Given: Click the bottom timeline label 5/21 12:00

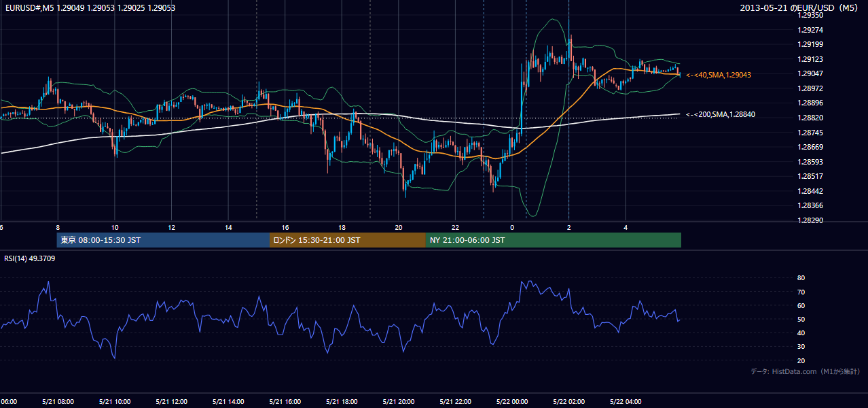Looking at the screenshot, I should click(171, 401).
